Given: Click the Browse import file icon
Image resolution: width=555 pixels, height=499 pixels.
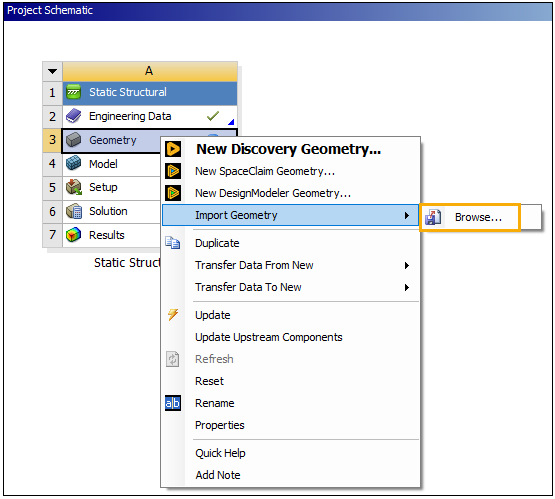Looking at the screenshot, I should tap(433, 217).
